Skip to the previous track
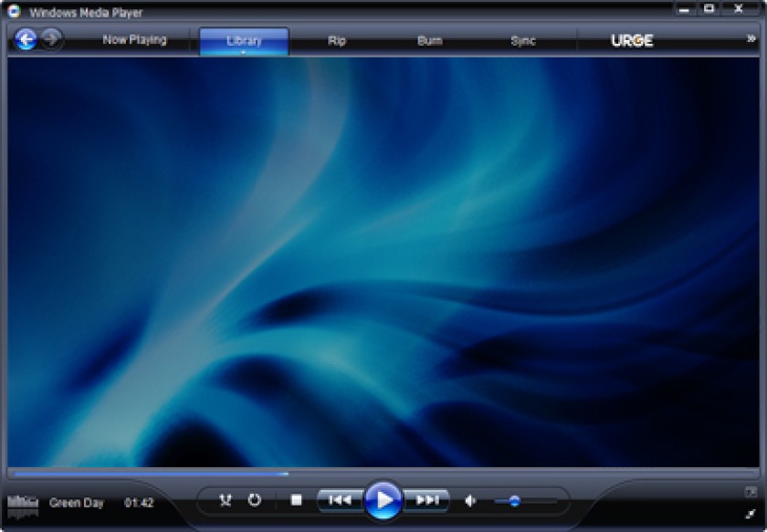767x532 pixels. point(340,500)
